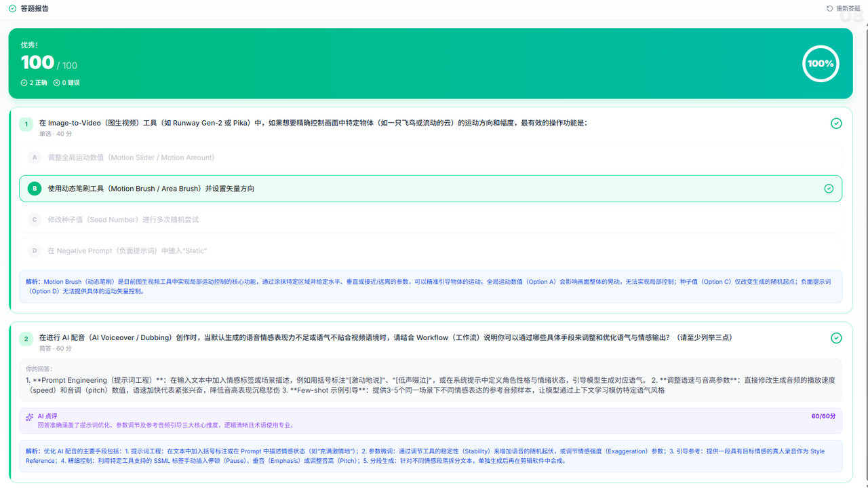Click the question 1 解析 explanation box

pos(430,286)
